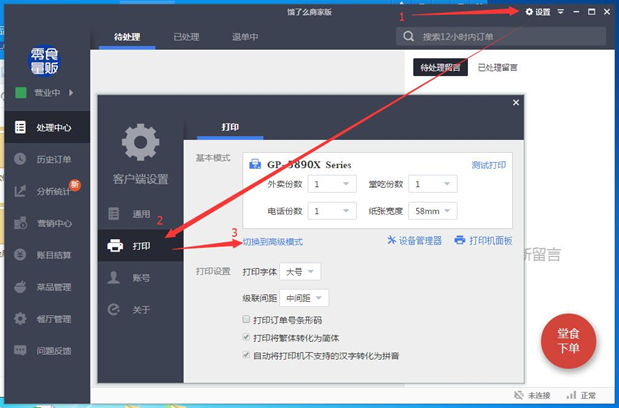The height and width of the screenshot is (408, 619).
Task: Open 历史订单 in the sidebar
Action: point(47,159)
